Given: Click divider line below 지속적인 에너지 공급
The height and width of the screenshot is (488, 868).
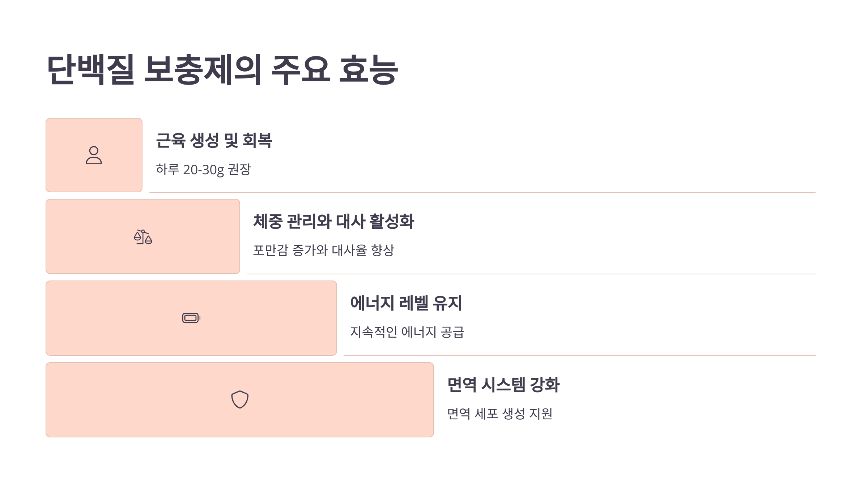Looking at the screenshot, I should pos(580,356).
